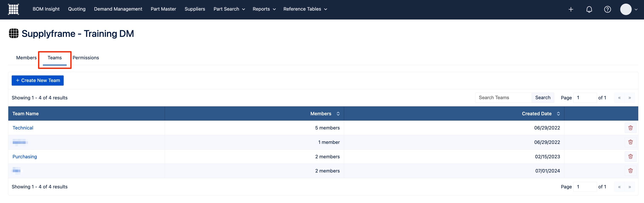The height and width of the screenshot is (203, 644).
Task: Open blurred team link with 1 member
Action: point(20,142)
